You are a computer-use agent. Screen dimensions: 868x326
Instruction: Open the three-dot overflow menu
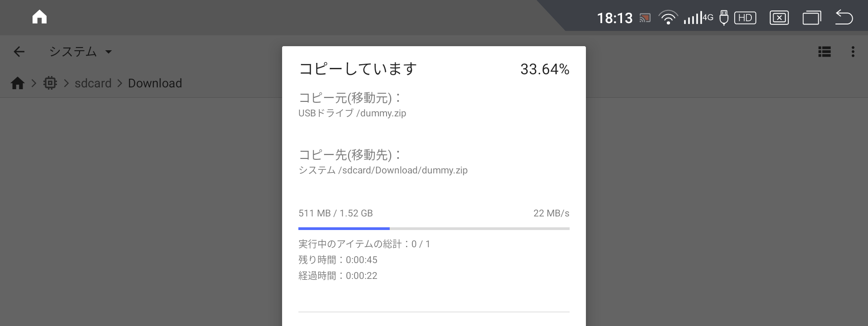point(853,52)
